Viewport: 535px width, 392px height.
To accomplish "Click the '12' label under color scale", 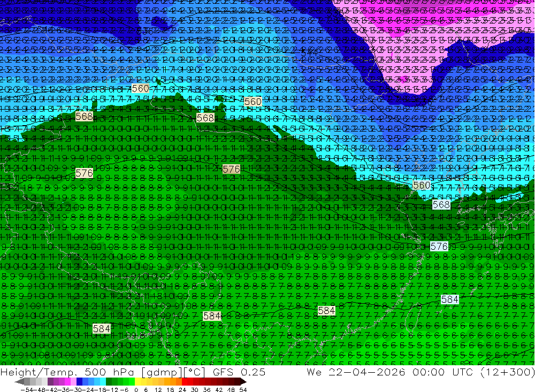I will click(158, 390).
